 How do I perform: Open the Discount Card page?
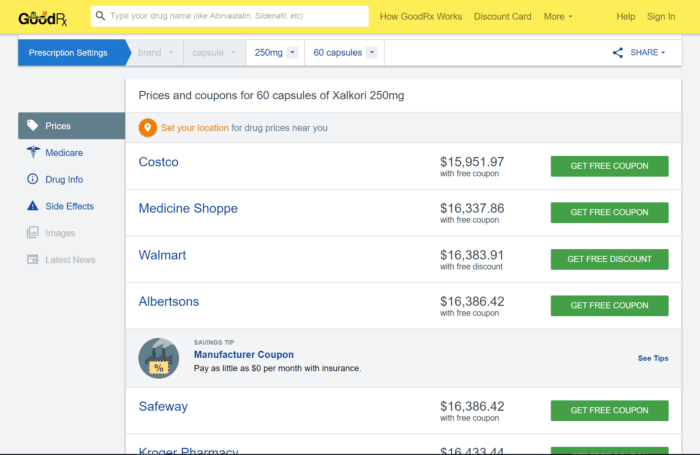(502, 17)
